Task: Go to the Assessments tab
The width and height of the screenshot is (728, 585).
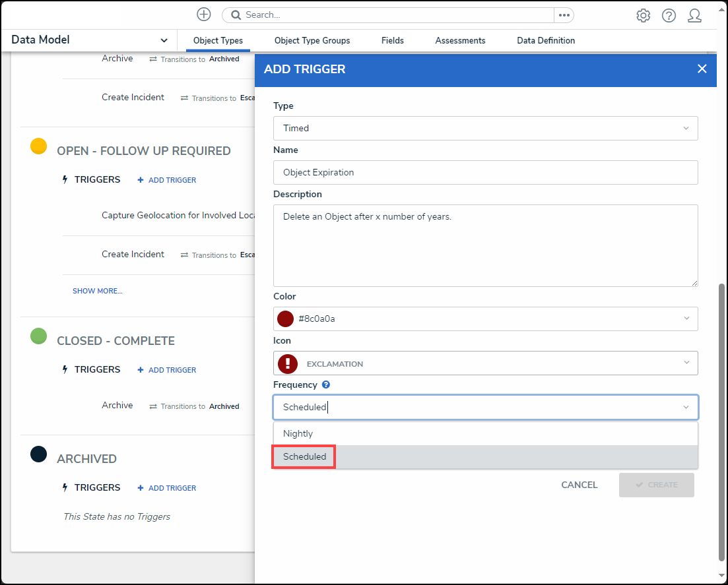Action: click(x=460, y=41)
